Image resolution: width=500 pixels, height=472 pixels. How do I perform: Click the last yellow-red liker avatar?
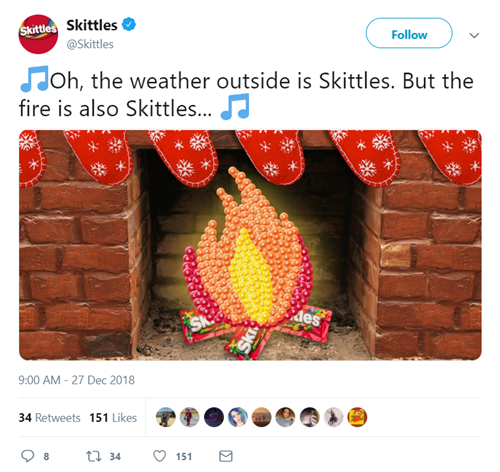pos(357,417)
